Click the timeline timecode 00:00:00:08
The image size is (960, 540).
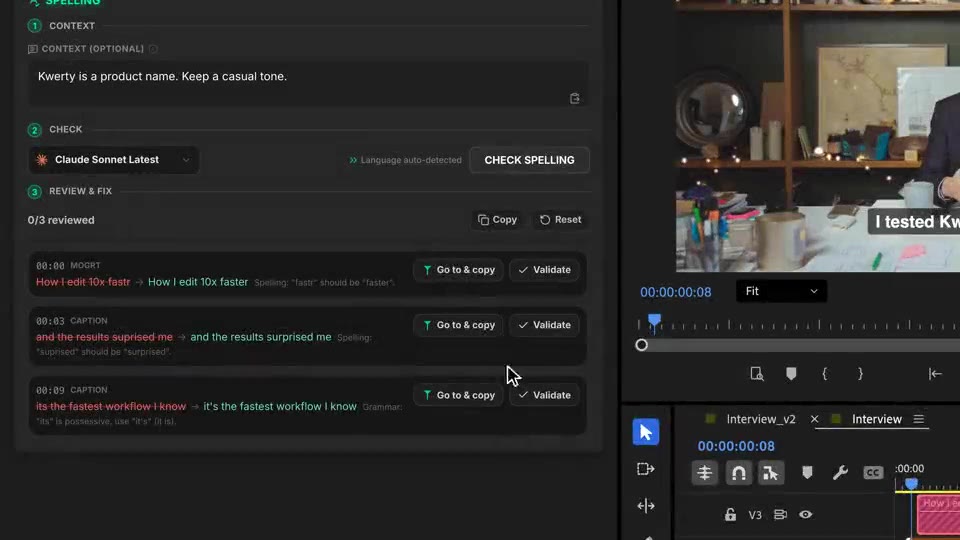(736, 446)
